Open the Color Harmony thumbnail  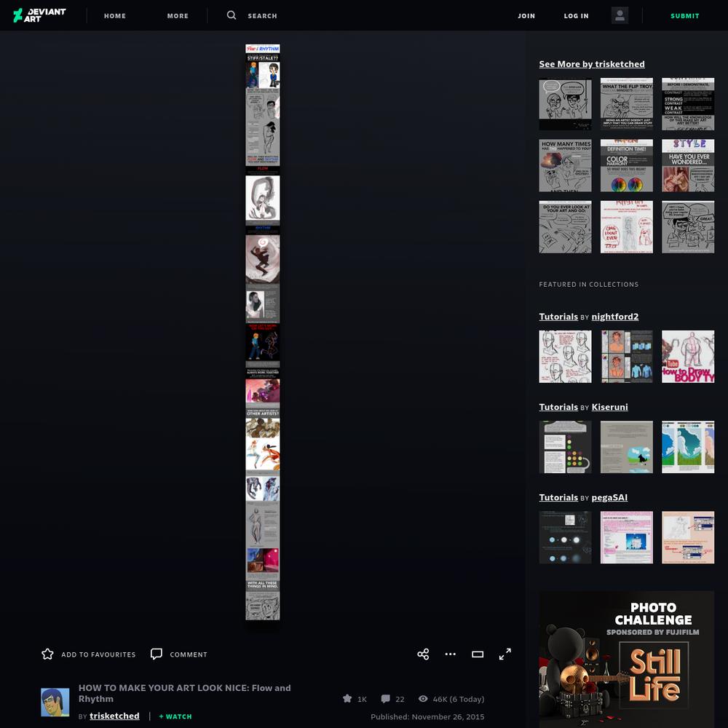(x=627, y=165)
